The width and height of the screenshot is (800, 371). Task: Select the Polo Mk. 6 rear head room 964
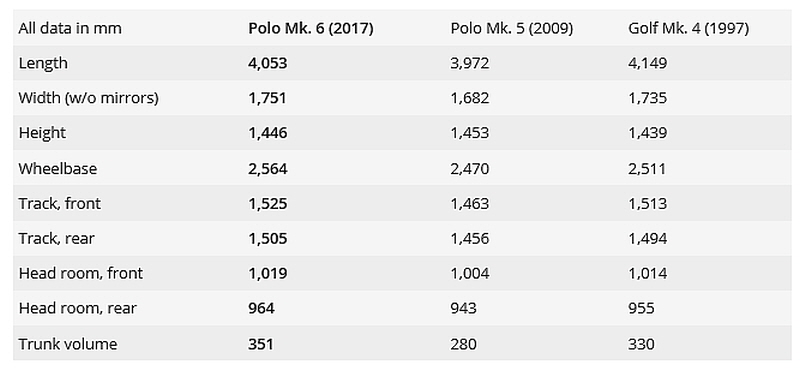[261, 308]
